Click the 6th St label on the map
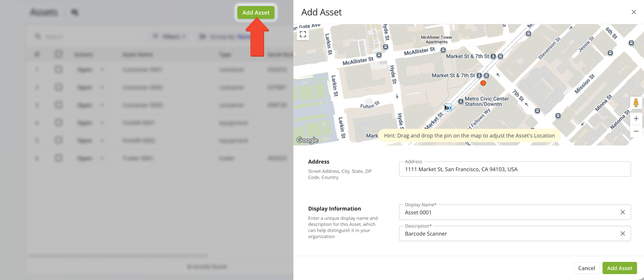 (x=611, y=33)
